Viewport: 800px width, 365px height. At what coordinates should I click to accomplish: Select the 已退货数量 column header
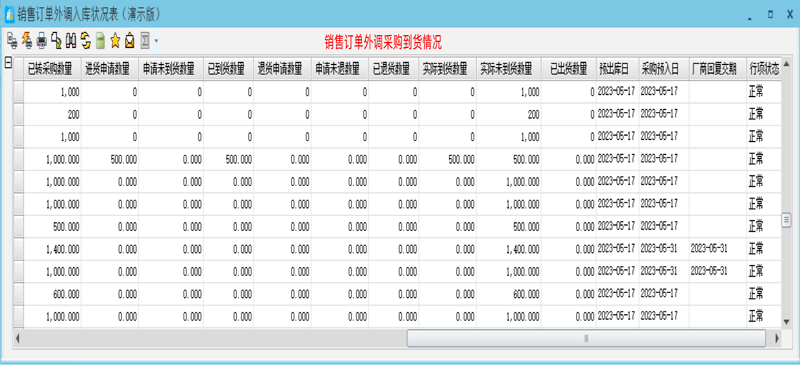[394, 69]
